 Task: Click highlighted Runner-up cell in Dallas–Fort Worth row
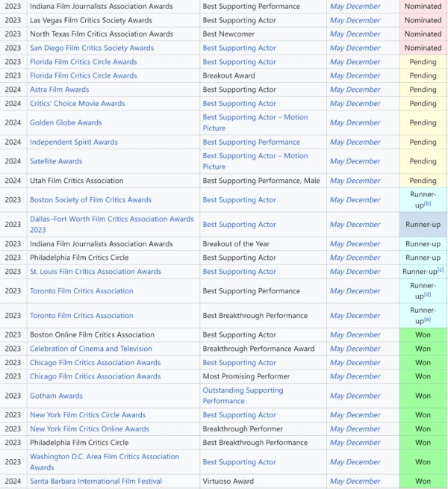tap(423, 224)
